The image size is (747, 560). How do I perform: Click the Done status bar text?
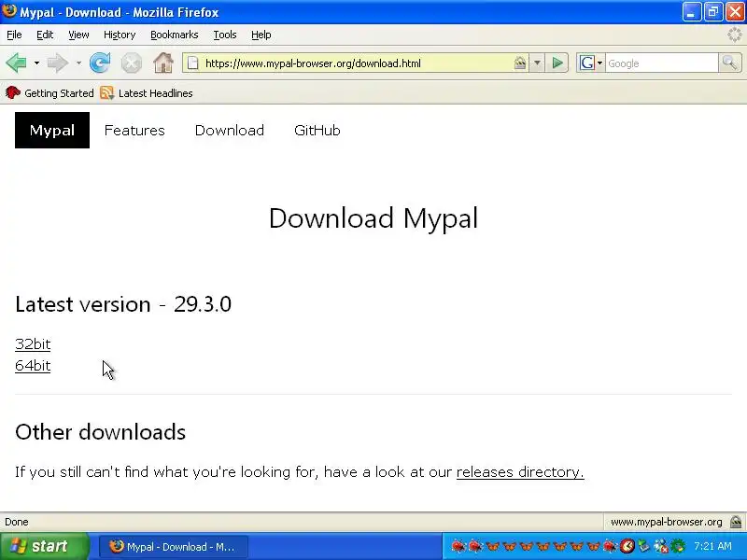pos(17,522)
